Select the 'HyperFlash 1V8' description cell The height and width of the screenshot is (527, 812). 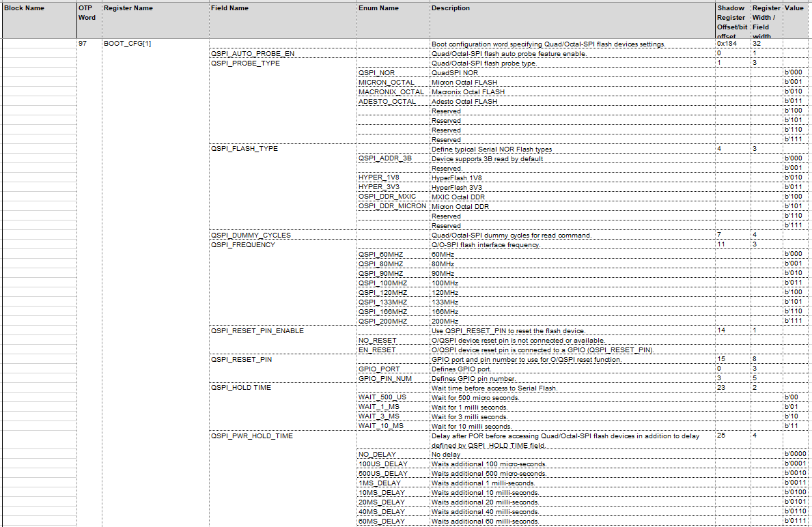click(572, 177)
